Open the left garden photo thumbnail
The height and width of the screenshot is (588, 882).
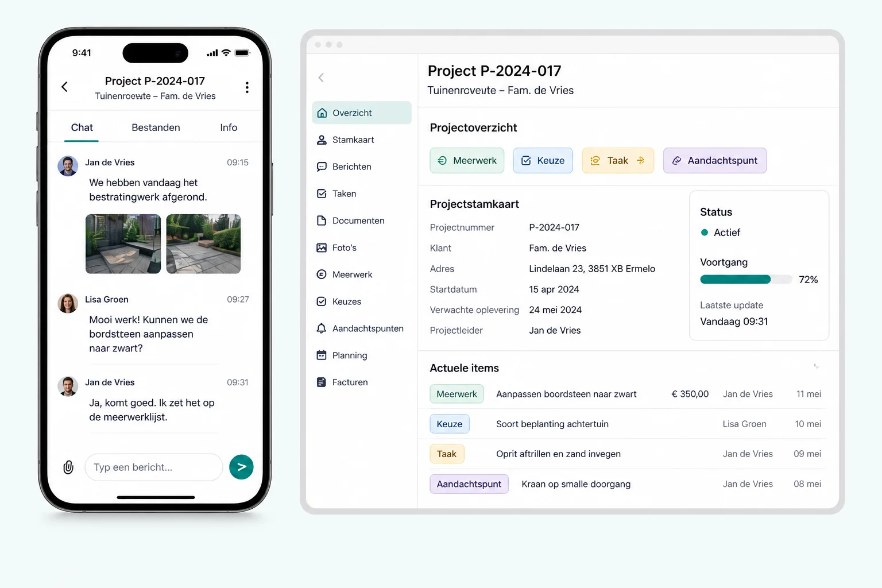point(123,244)
